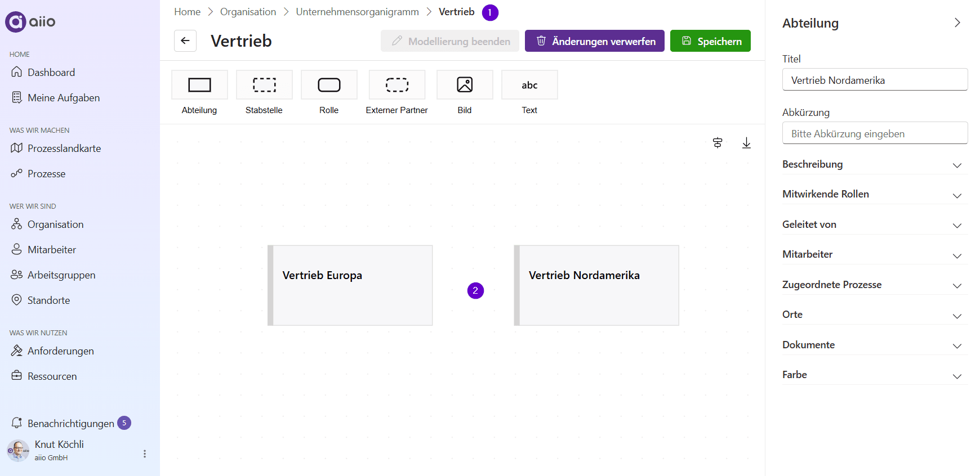Select the Abteilung shape tool
This screenshot has width=980, height=476.
(x=199, y=85)
